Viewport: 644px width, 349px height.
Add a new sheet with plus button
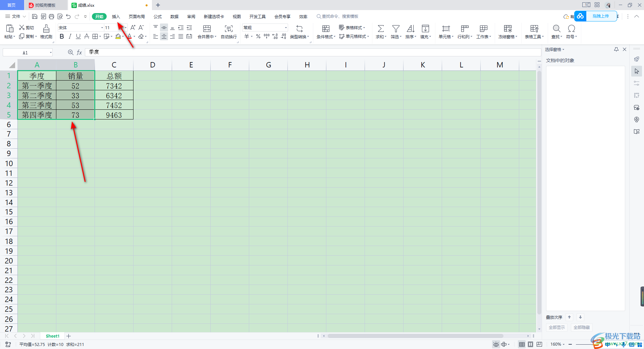coord(69,336)
